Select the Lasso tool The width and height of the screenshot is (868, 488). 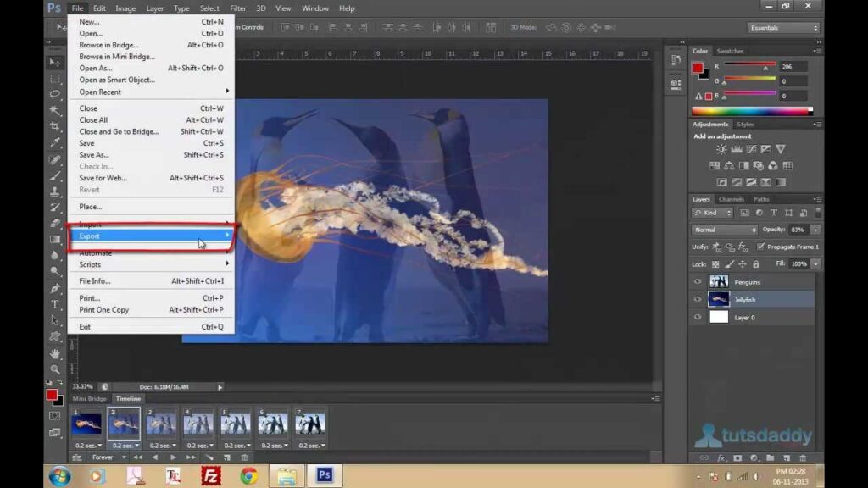pyautogui.click(x=55, y=94)
